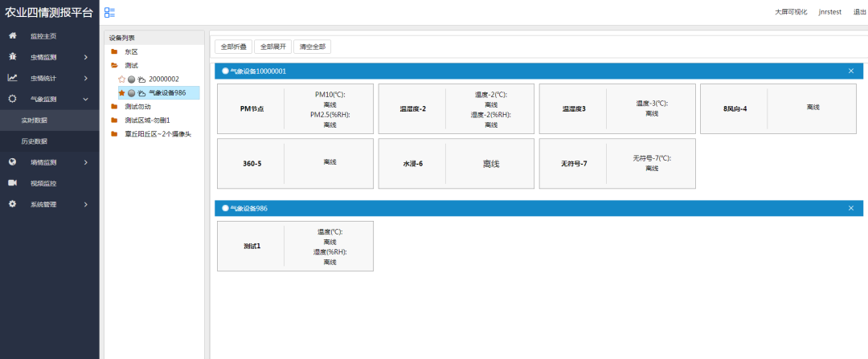The height and width of the screenshot is (359, 868).
Task: Open the 系统管理 menu label
Action: point(43,204)
